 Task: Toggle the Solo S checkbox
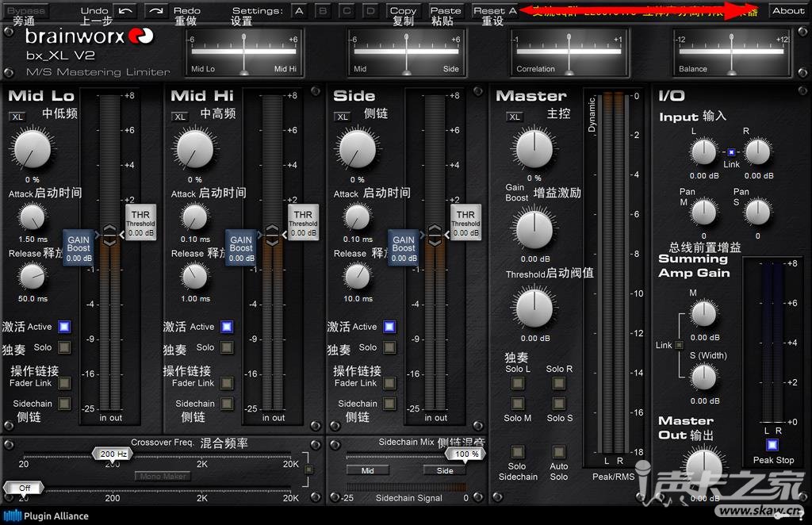pos(559,404)
